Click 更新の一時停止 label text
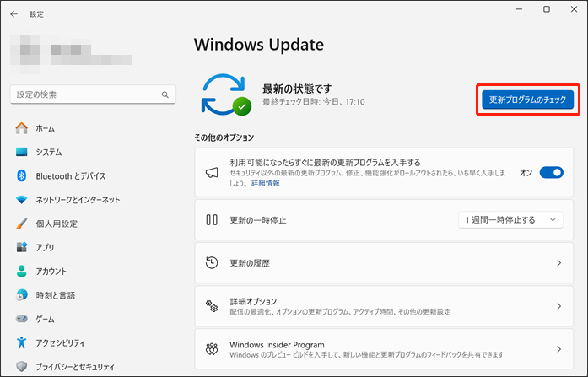 tap(258, 220)
